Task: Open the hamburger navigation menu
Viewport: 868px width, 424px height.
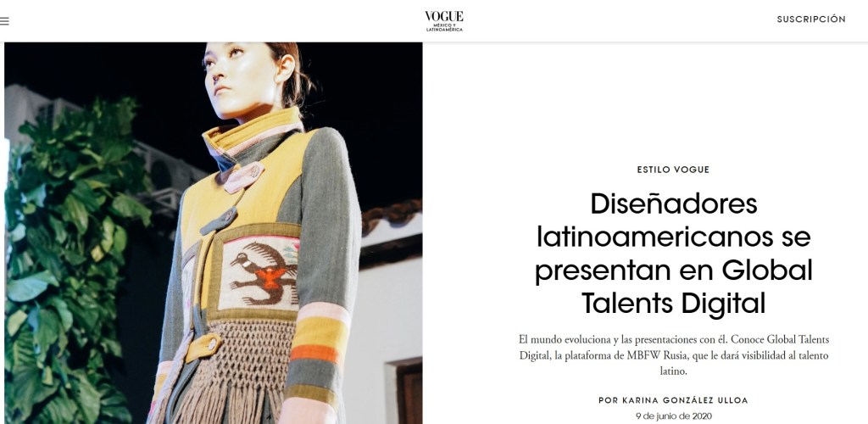Action: pos(4,21)
